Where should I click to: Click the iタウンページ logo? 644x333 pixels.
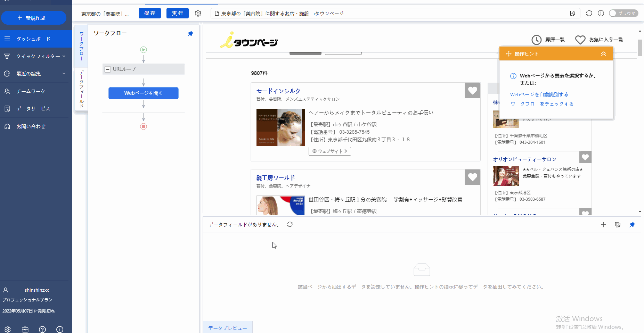[x=249, y=40]
